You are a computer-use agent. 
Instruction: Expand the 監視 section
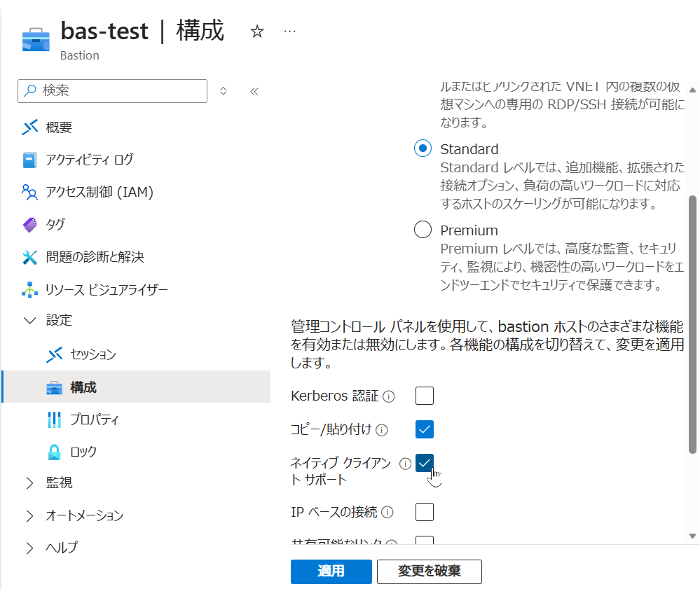point(29,483)
